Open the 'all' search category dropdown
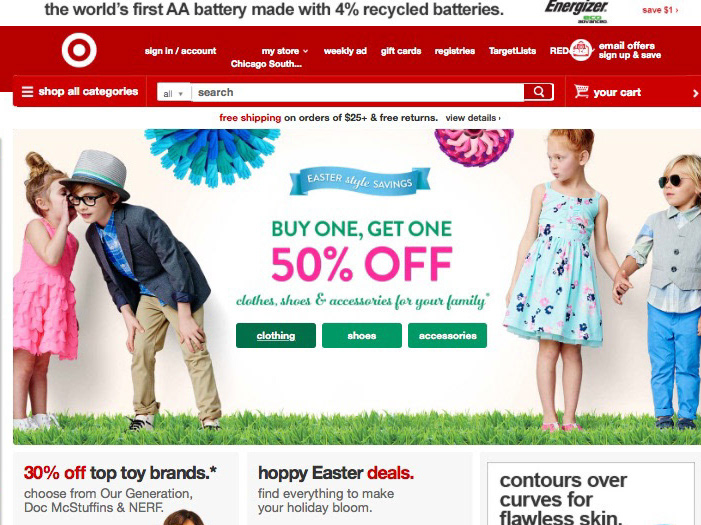The width and height of the screenshot is (701, 525). [174, 93]
